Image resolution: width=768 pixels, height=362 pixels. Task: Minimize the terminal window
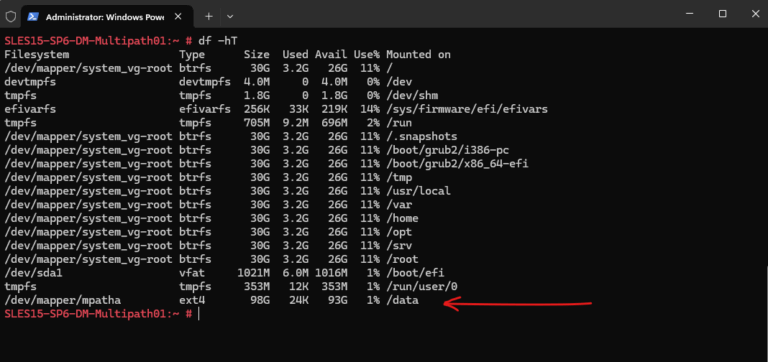691,14
